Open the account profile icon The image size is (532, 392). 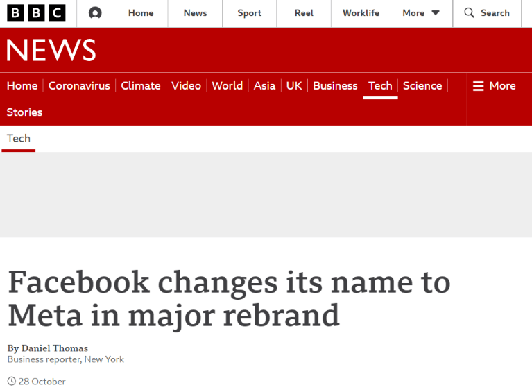[x=95, y=13]
